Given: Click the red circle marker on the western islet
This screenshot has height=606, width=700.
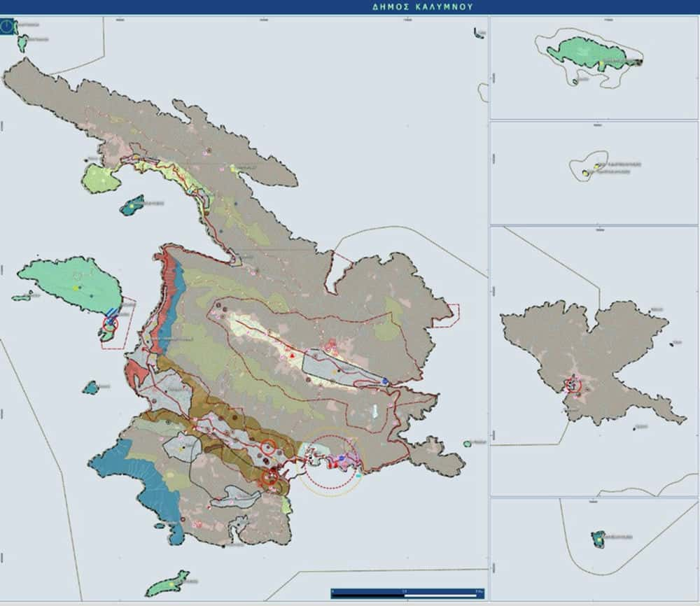Looking at the screenshot, I should [110, 324].
